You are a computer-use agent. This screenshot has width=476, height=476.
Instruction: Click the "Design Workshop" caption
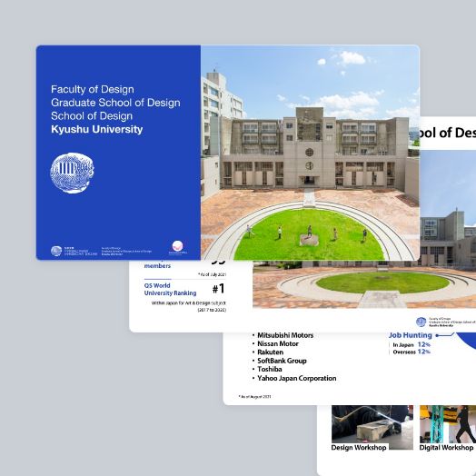click(x=359, y=448)
